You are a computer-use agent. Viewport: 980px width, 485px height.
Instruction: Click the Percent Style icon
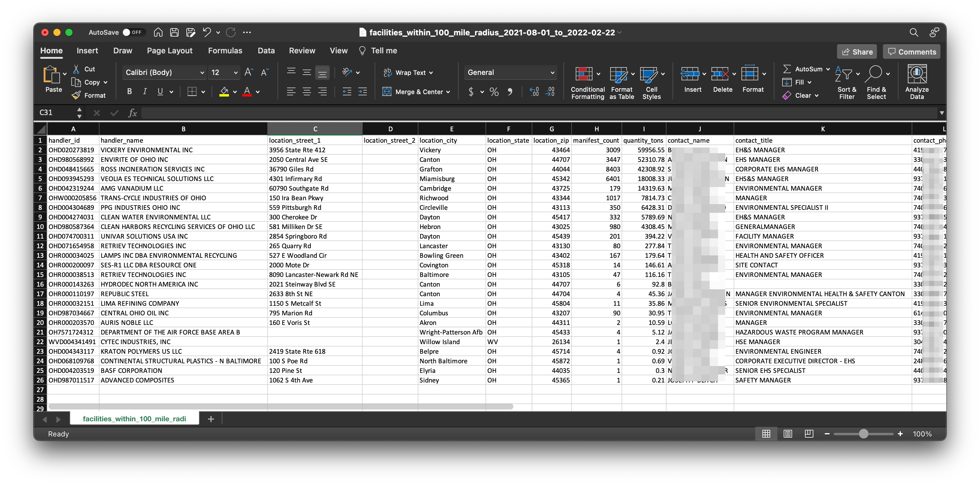click(494, 92)
